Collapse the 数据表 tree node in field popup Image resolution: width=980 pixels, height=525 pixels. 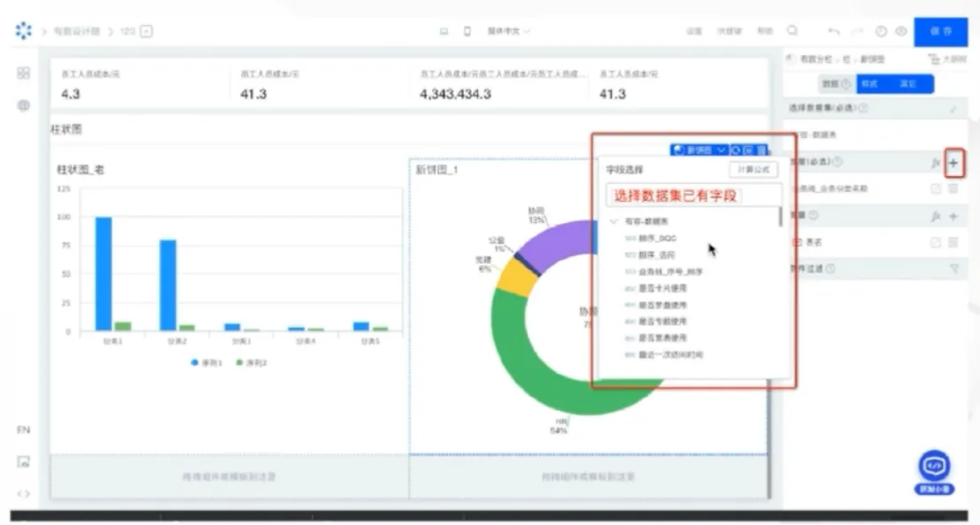click(x=613, y=221)
